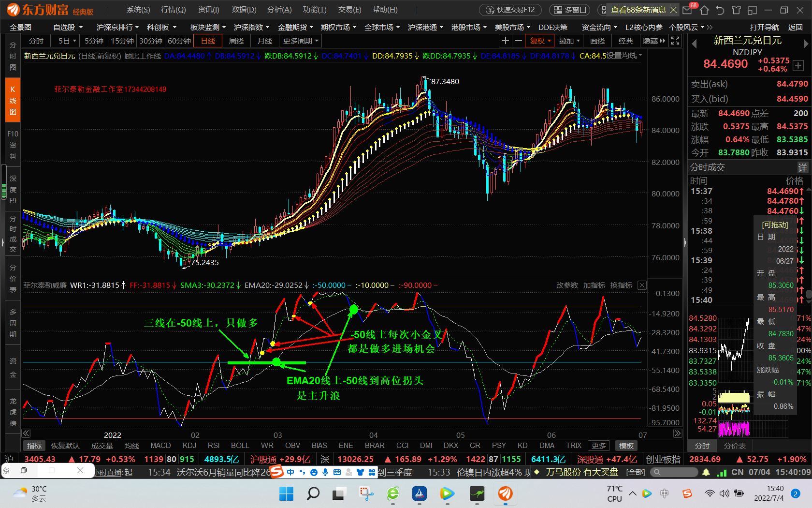Click the zoom-in plus button on chart toolbar

coord(506,41)
